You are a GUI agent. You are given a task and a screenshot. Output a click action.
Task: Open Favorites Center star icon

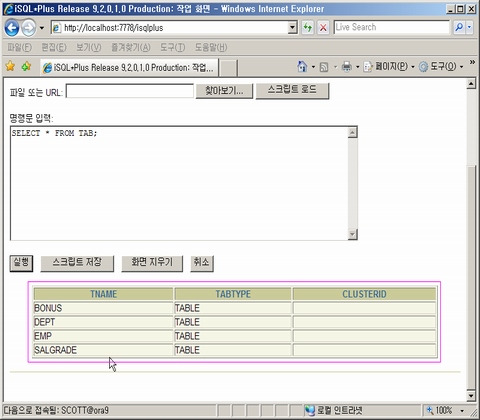tap(10, 66)
